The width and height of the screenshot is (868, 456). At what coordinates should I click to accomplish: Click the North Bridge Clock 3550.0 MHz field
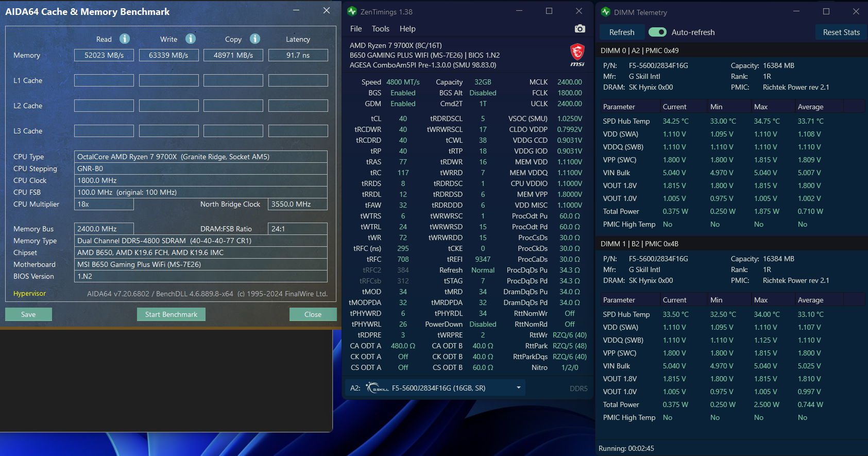coord(298,204)
